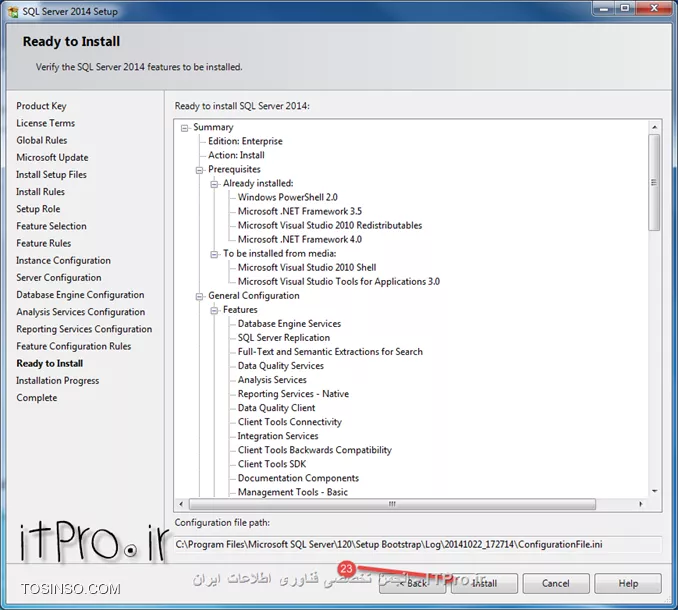Select Reporting Services - Native row
This screenshot has height=610, width=678.
pyautogui.click(x=293, y=394)
